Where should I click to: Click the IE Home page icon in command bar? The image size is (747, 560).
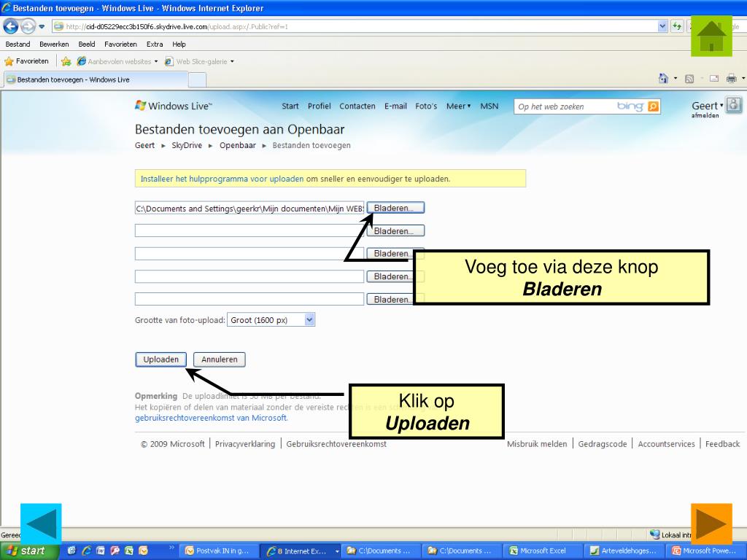[663, 79]
